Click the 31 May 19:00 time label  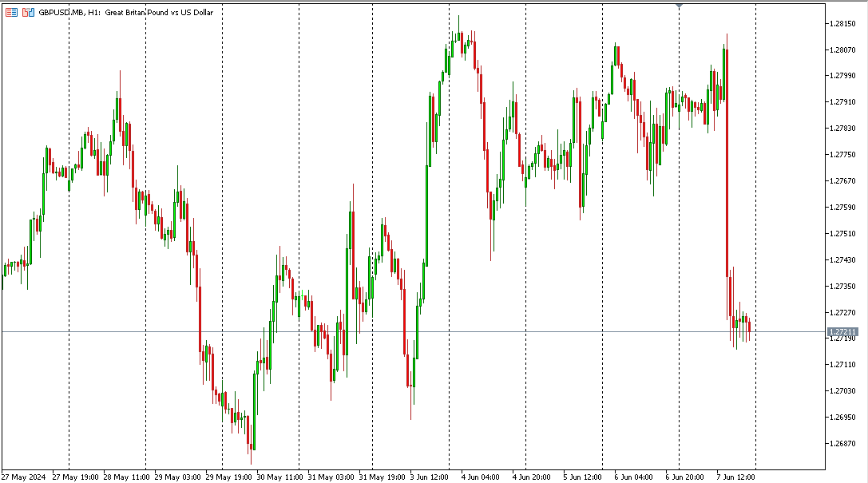pos(382,477)
